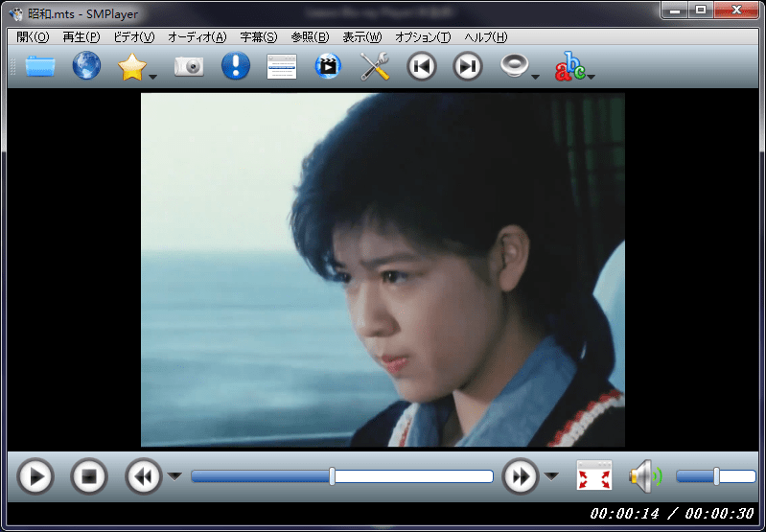Expand the forward options dropdown arrow
The image size is (766, 532).
click(x=551, y=476)
